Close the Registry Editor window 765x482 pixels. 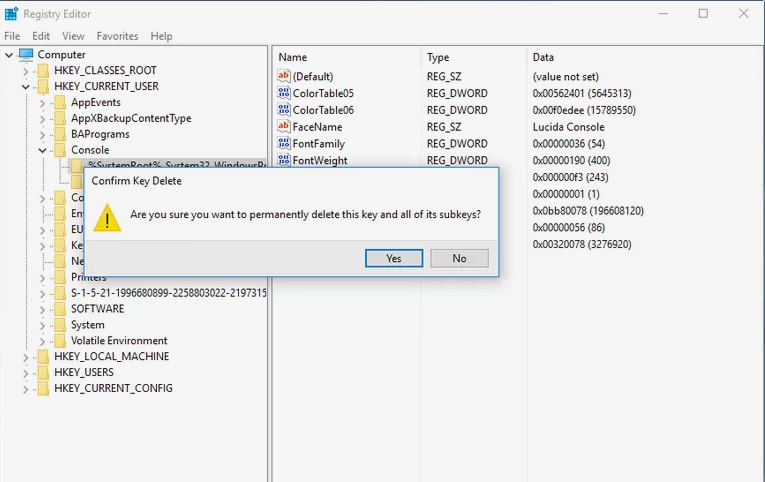744,14
